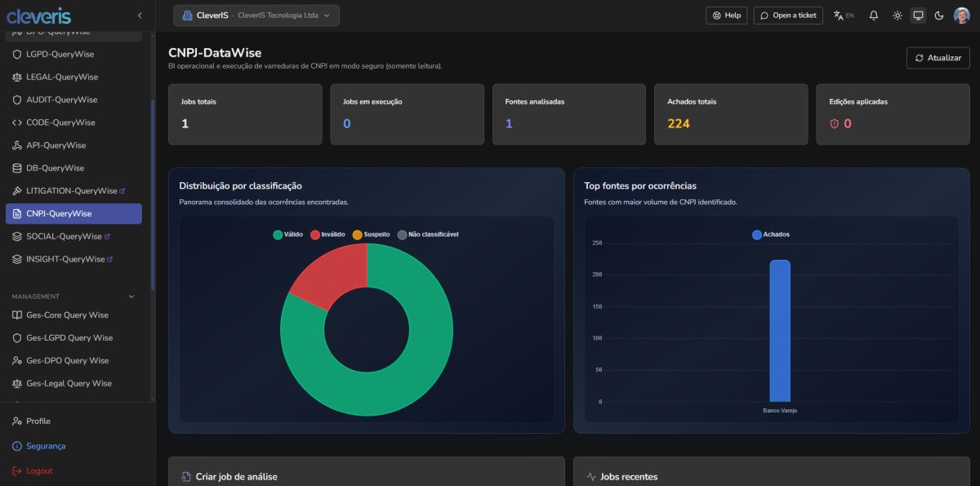The width and height of the screenshot is (980, 486).
Task: Select the system theme monitor icon
Action: click(x=918, y=16)
